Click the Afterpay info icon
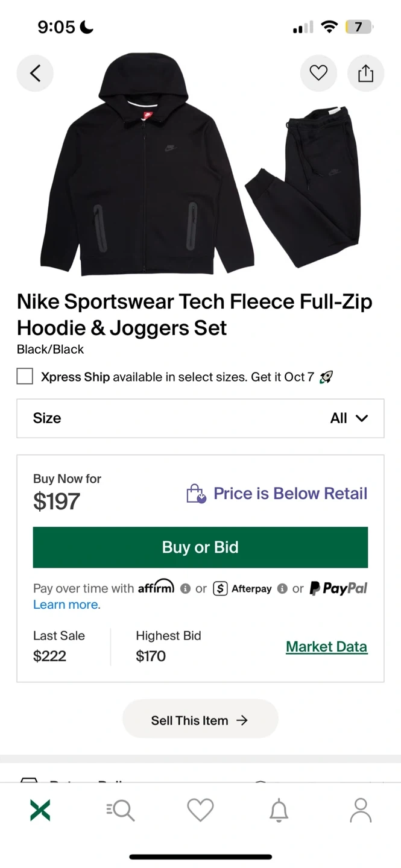Viewport: 401px width, 868px height. point(282,589)
